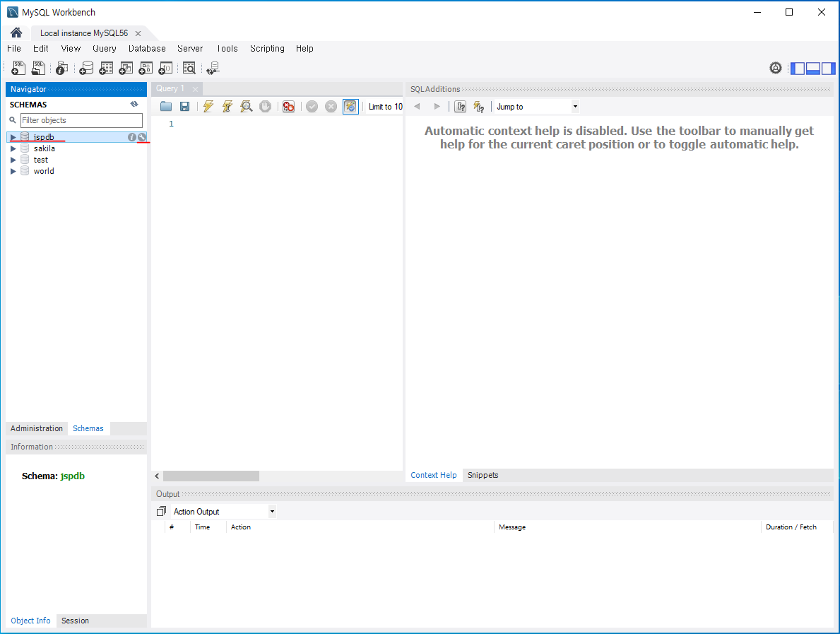Screen dimensions: 840x634
Task: Toggle continue on SQL error
Action: click(x=289, y=107)
